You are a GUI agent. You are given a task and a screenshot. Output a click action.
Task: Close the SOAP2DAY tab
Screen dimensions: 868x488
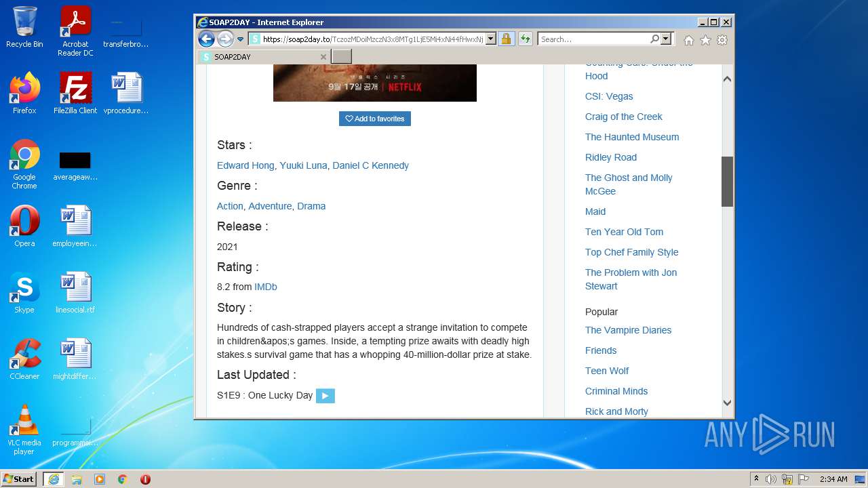click(323, 57)
